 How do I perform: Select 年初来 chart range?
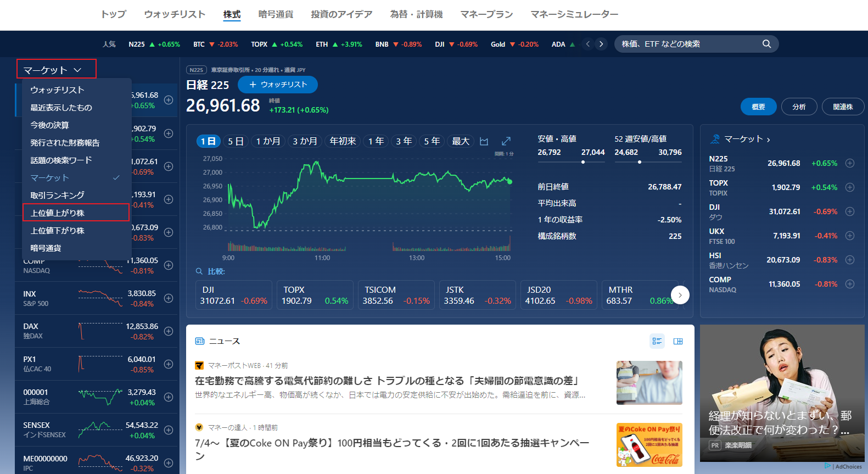coord(343,142)
